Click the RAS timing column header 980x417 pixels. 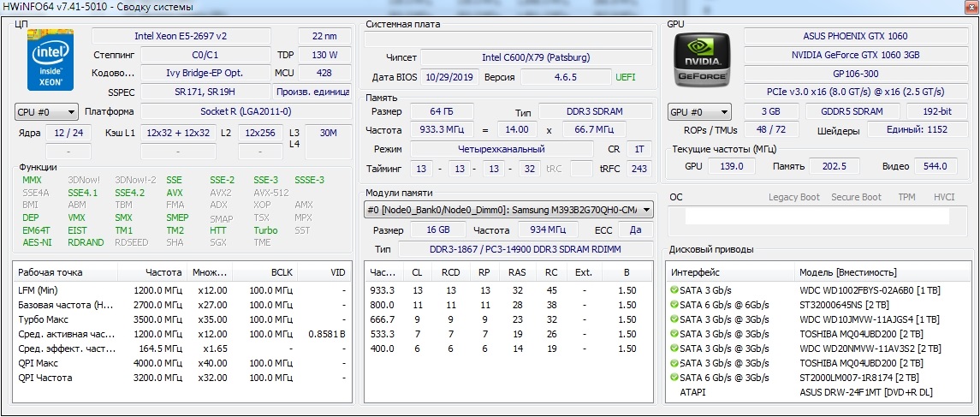coord(517,272)
